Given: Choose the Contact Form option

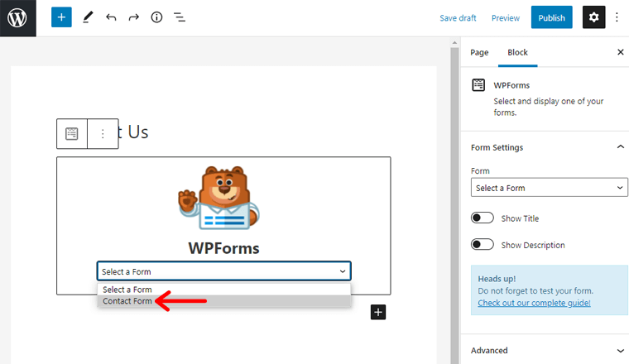Looking at the screenshot, I should pos(223,301).
